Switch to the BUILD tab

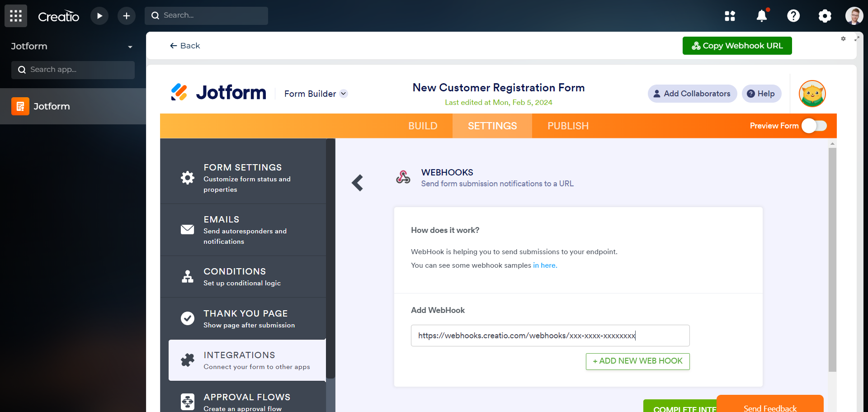click(423, 126)
